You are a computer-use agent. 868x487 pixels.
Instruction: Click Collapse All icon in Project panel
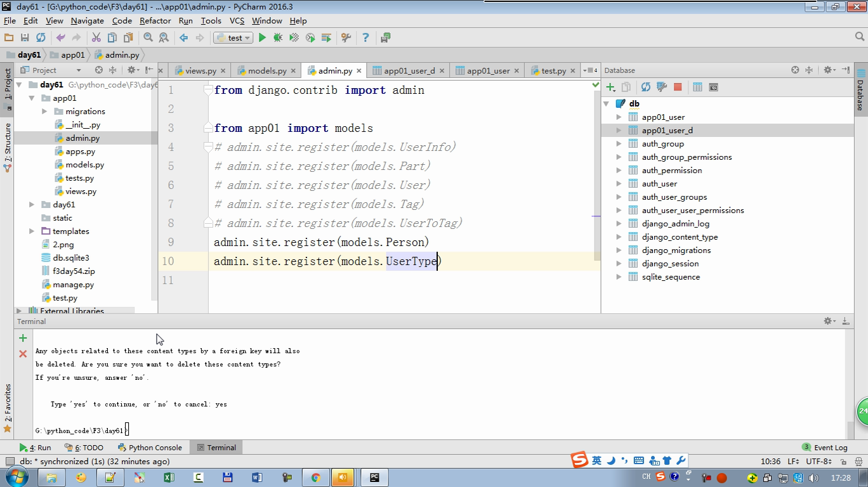coord(113,70)
